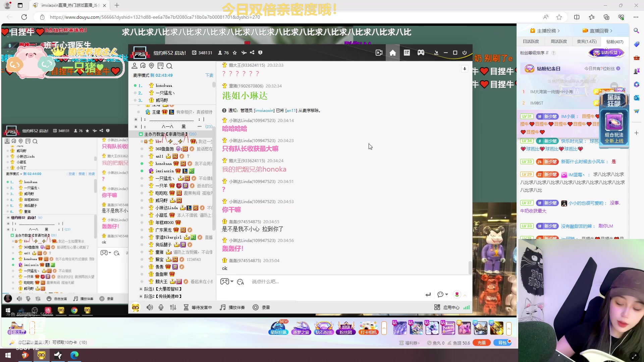Click the speaker volume icon in voice app

(150, 307)
